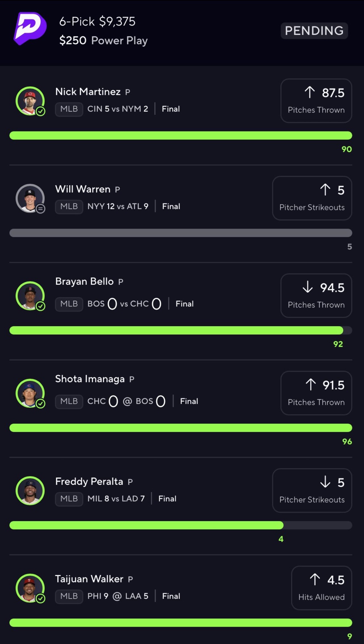Click Will Warren's gray progress bar

point(180,233)
